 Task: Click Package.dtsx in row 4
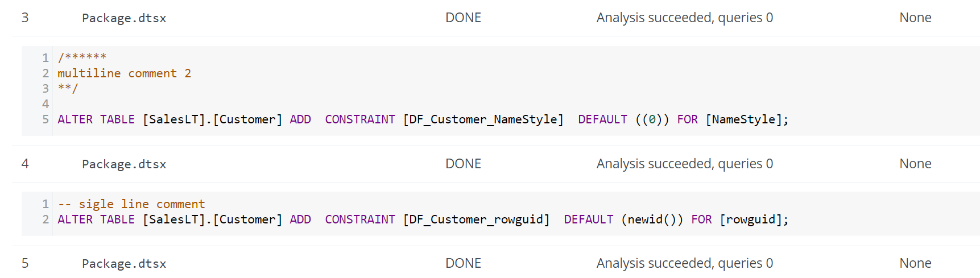point(124,164)
